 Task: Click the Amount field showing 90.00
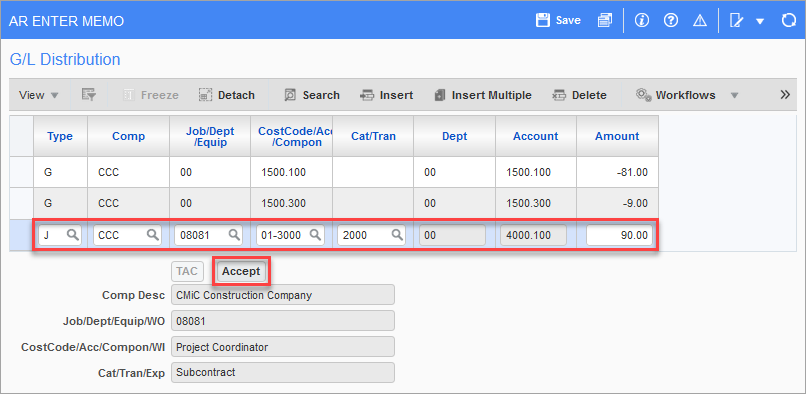pyautogui.click(x=619, y=236)
